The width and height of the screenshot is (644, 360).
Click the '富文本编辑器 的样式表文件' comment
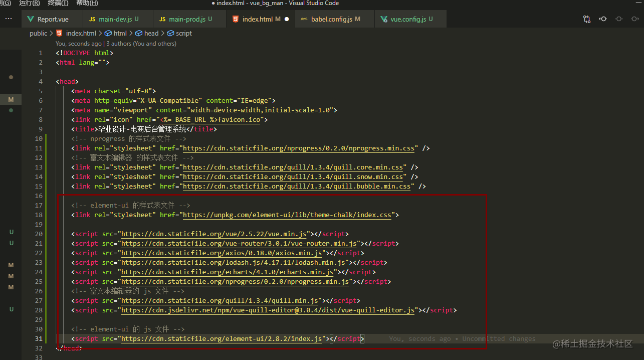click(x=133, y=158)
